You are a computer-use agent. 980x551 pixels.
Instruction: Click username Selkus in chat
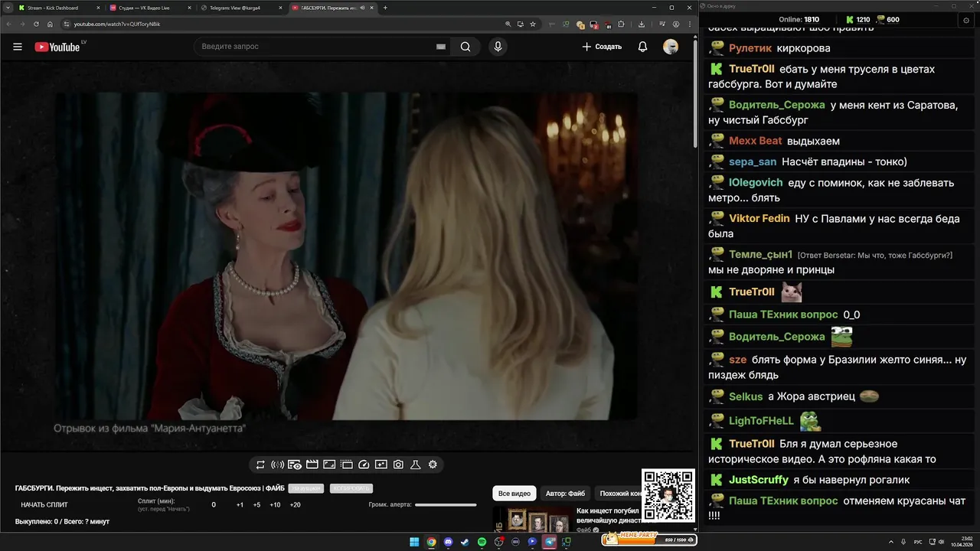[x=746, y=396]
